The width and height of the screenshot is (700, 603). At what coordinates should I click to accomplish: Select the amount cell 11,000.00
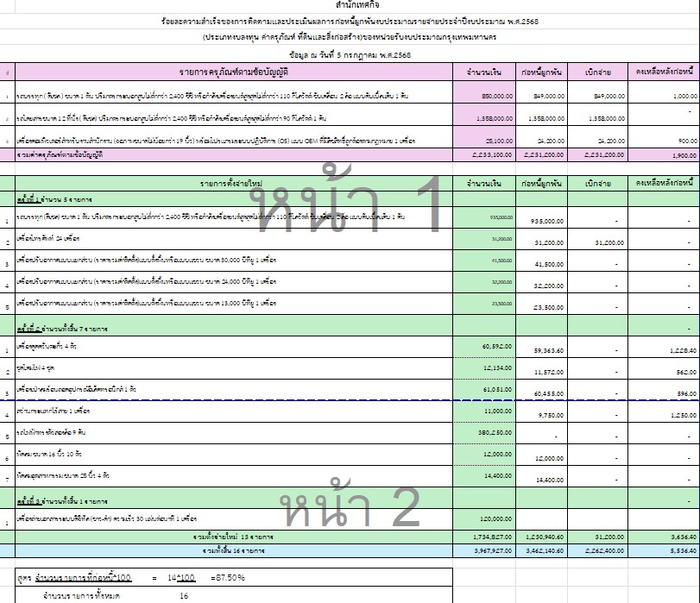pos(484,411)
